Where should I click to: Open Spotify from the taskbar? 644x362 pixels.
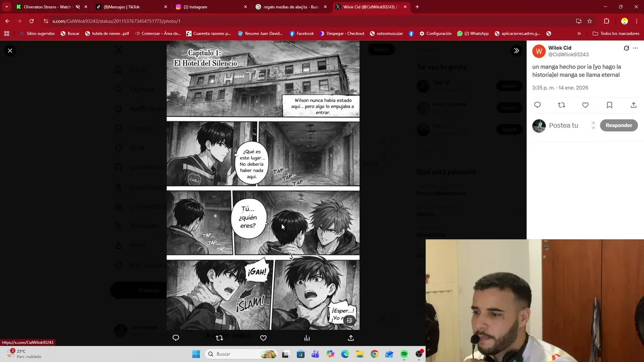click(x=404, y=354)
